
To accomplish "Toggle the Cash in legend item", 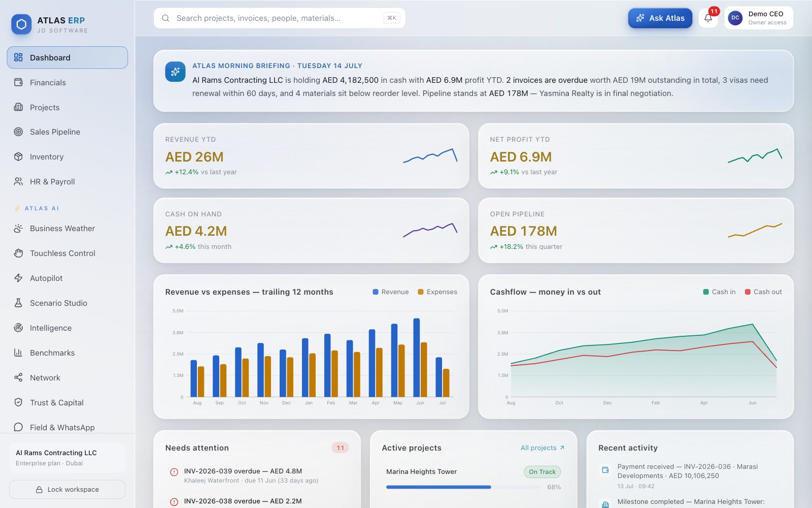I will tap(719, 292).
